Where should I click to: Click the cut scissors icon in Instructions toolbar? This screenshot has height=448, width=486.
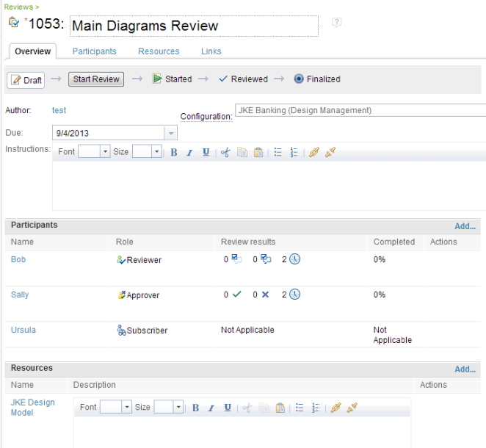pos(225,152)
